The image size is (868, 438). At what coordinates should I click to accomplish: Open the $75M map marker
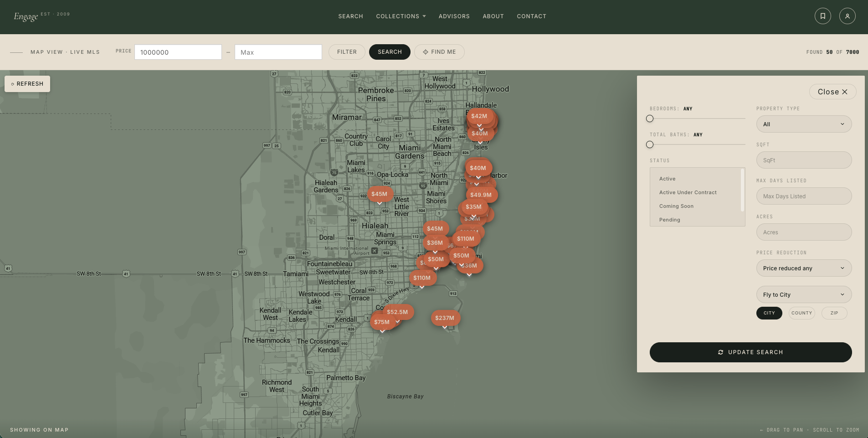click(382, 322)
